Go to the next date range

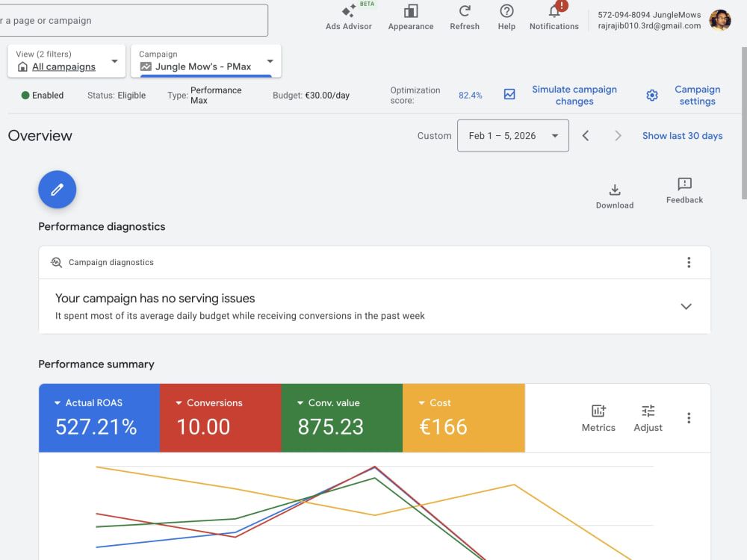pyautogui.click(x=618, y=136)
